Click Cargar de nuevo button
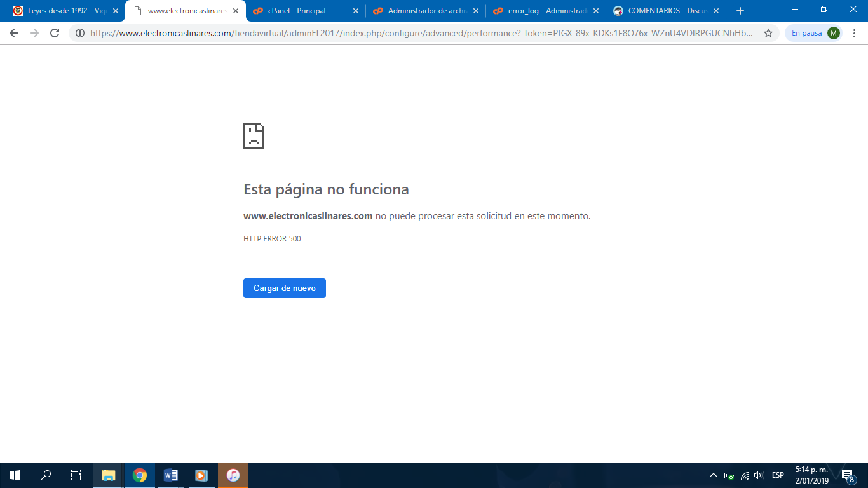Viewport: 868px width, 488px height. (x=285, y=288)
